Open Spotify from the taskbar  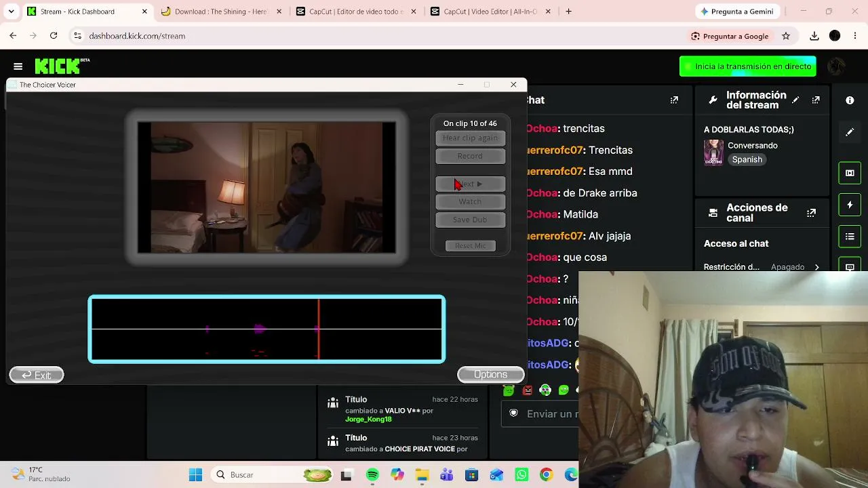(x=372, y=475)
